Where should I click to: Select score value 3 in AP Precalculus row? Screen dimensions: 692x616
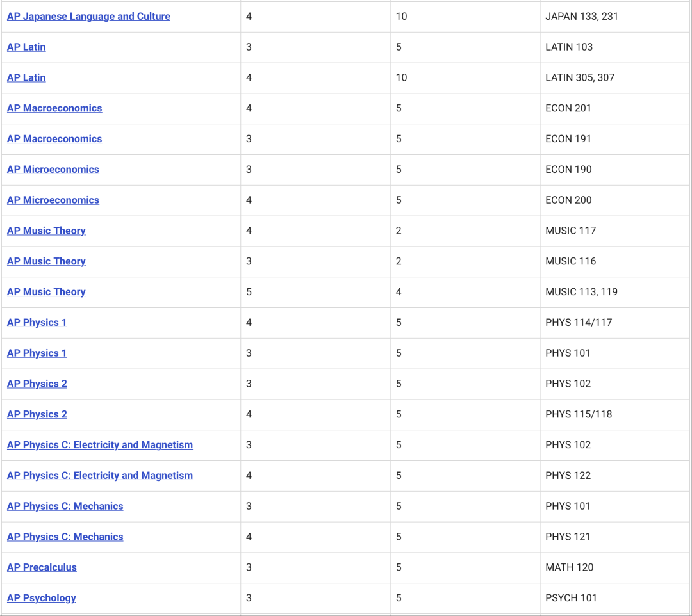click(x=249, y=567)
